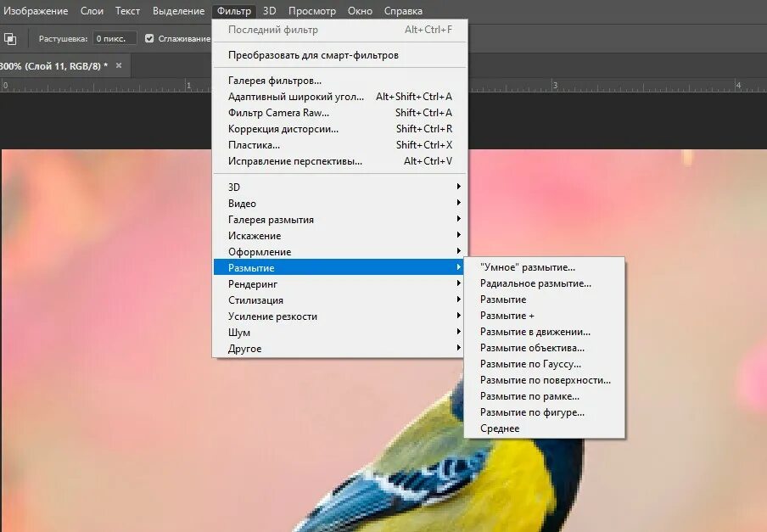The image size is (767, 532).
Task: Choose Размытие объектива
Action: point(545,348)
